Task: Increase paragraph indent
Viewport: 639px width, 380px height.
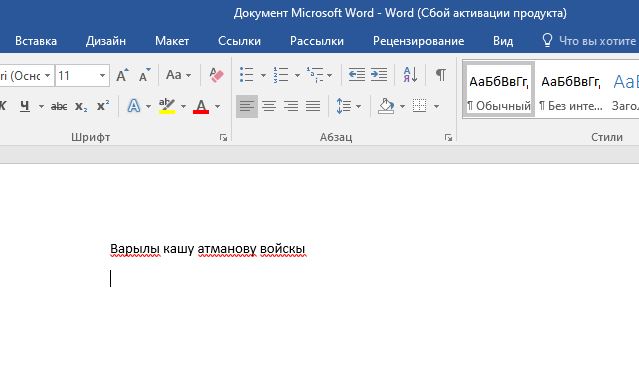Action: click(379, 75)
